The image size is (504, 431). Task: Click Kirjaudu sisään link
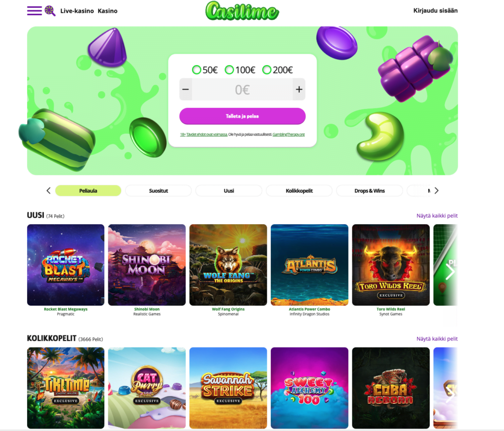click(x=435, y=11)
